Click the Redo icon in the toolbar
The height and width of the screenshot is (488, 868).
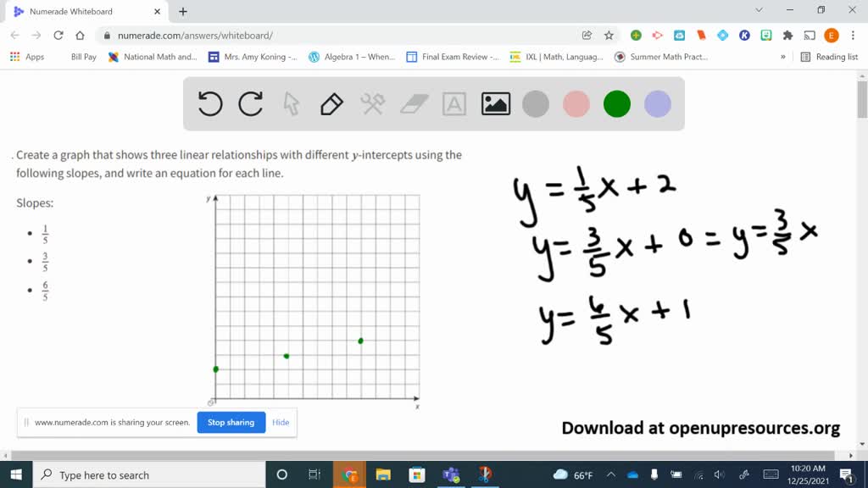pos(250,103)
